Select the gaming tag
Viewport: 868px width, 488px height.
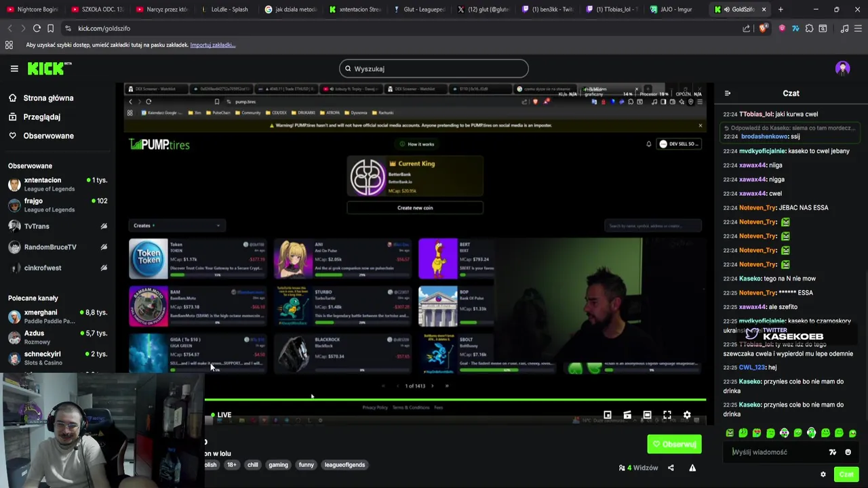[278, 465]
